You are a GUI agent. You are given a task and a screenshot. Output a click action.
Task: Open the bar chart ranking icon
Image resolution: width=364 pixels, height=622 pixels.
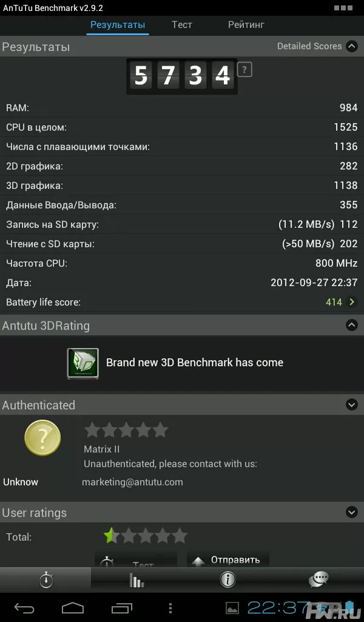[x=136, y=580]
